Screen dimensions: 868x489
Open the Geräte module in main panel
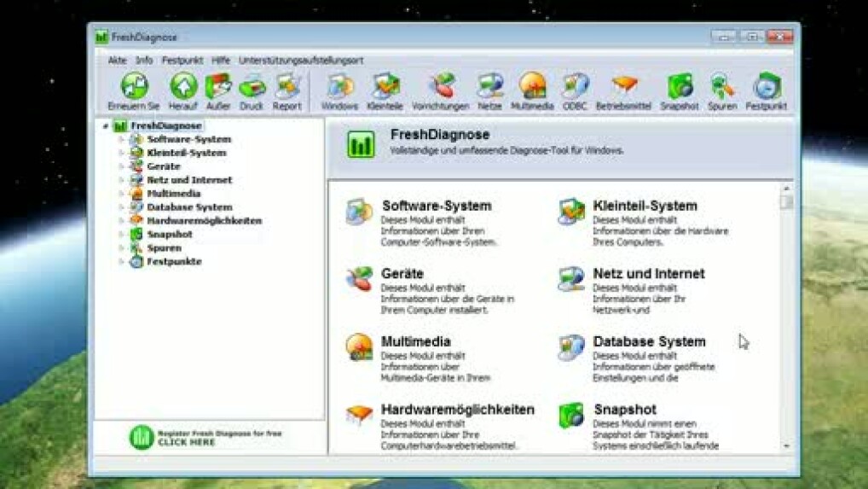click(402, 274)
